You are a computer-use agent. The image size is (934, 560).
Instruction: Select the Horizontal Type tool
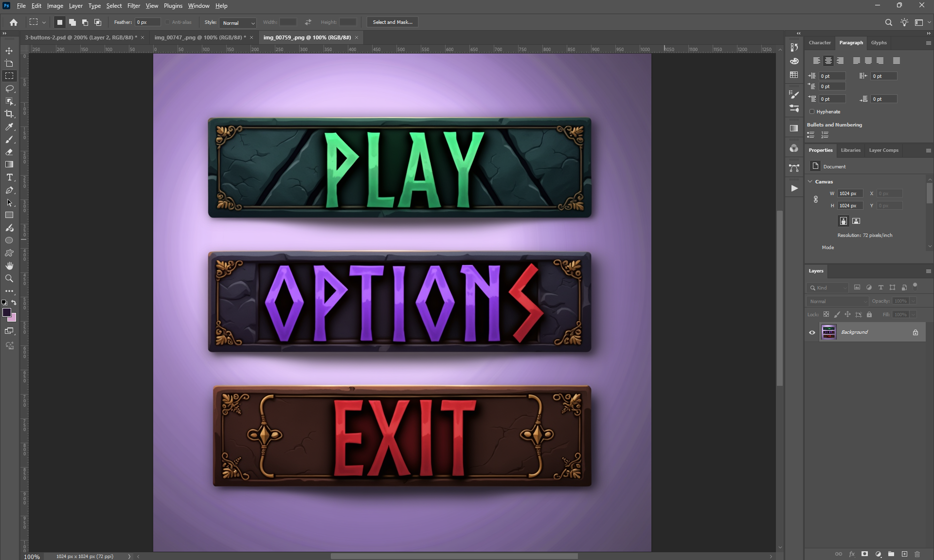coord(9,178)
